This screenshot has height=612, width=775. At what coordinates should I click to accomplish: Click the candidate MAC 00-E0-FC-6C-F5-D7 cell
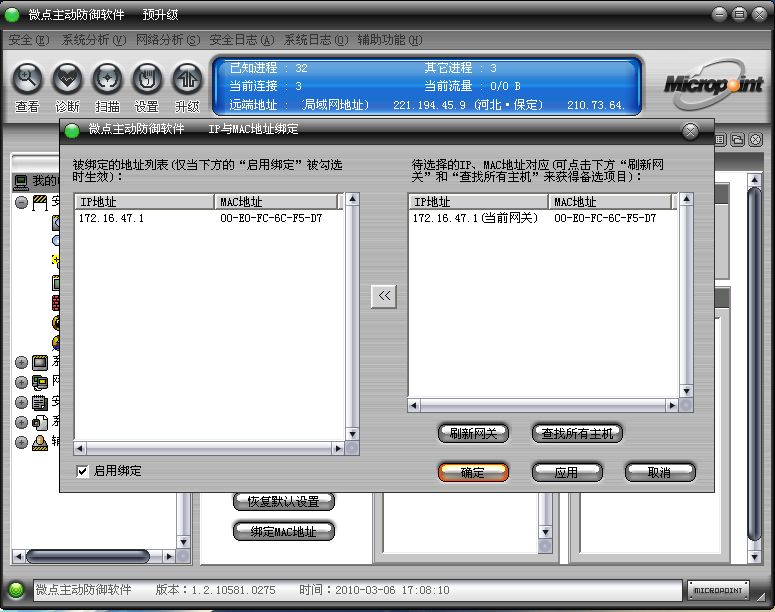[605, 218]
